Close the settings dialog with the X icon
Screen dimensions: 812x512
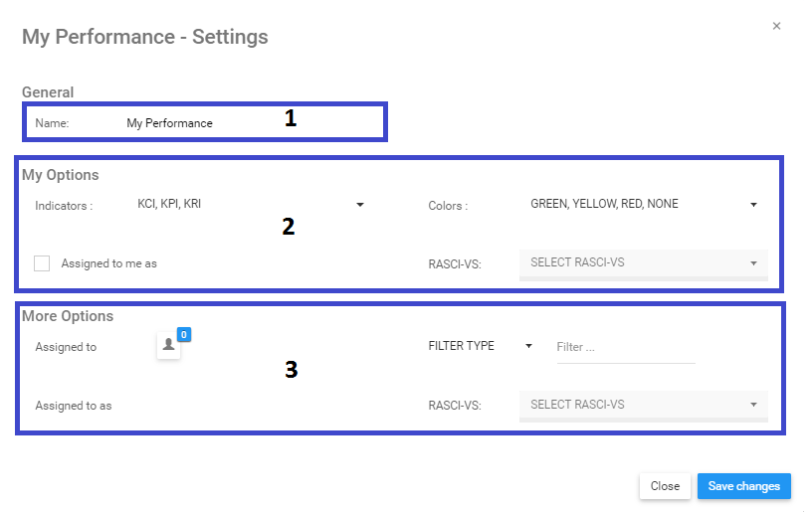pos(776,26)
